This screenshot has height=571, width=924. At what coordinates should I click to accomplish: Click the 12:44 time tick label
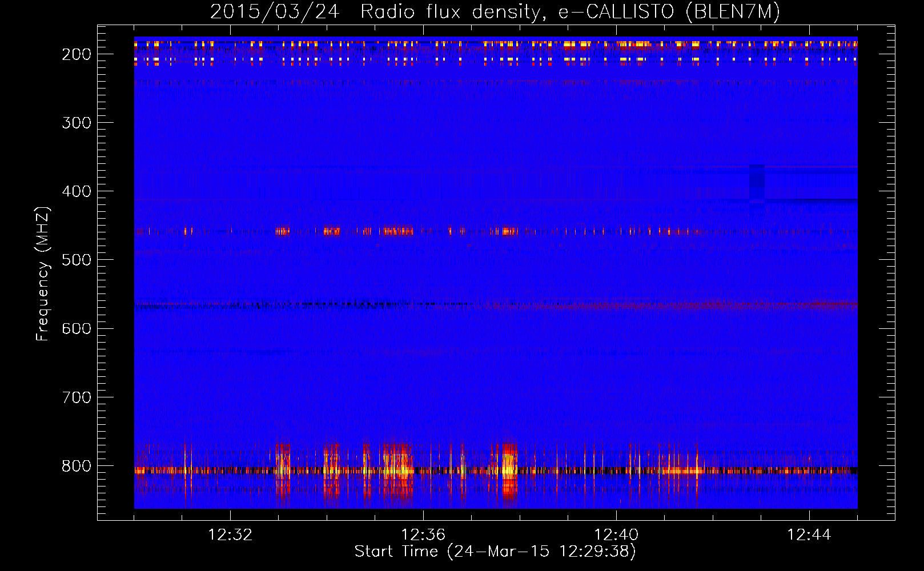pos(809,535)
